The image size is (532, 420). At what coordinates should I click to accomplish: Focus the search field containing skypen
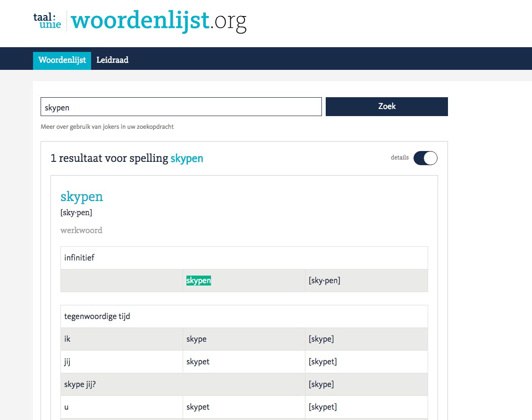pyautogui.click(x=181, y=107)
